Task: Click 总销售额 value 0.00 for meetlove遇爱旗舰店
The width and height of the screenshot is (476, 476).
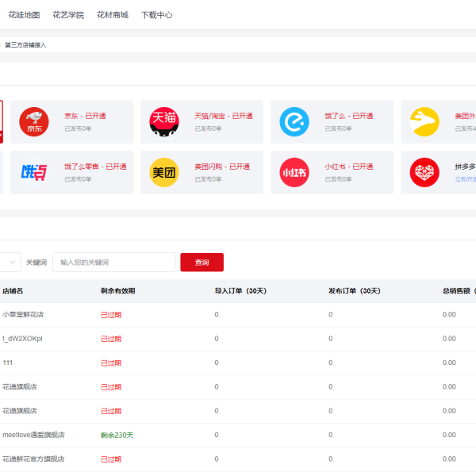Action: tap(449, 435)
